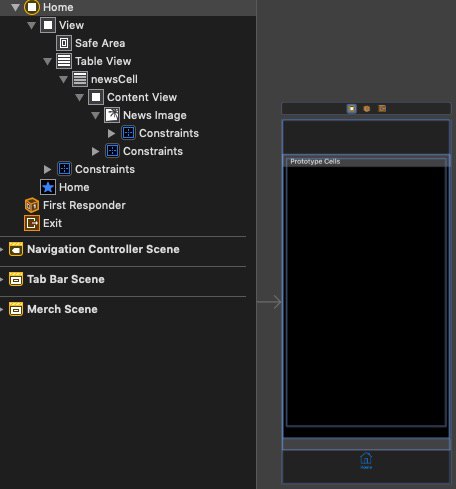Click the segue arrow entering the scene
This screenshot has height=489, width=456.
click(269, 302)
